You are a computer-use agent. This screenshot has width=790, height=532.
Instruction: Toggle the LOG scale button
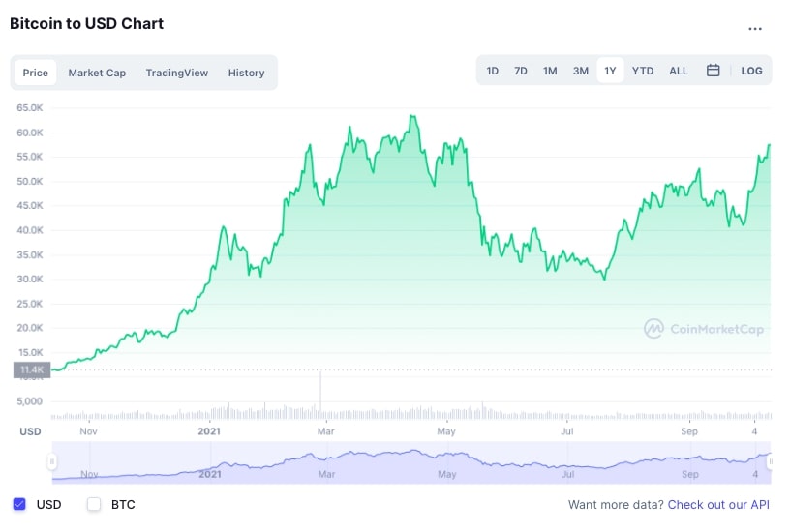pyautogui.click(x=751, y=71)
